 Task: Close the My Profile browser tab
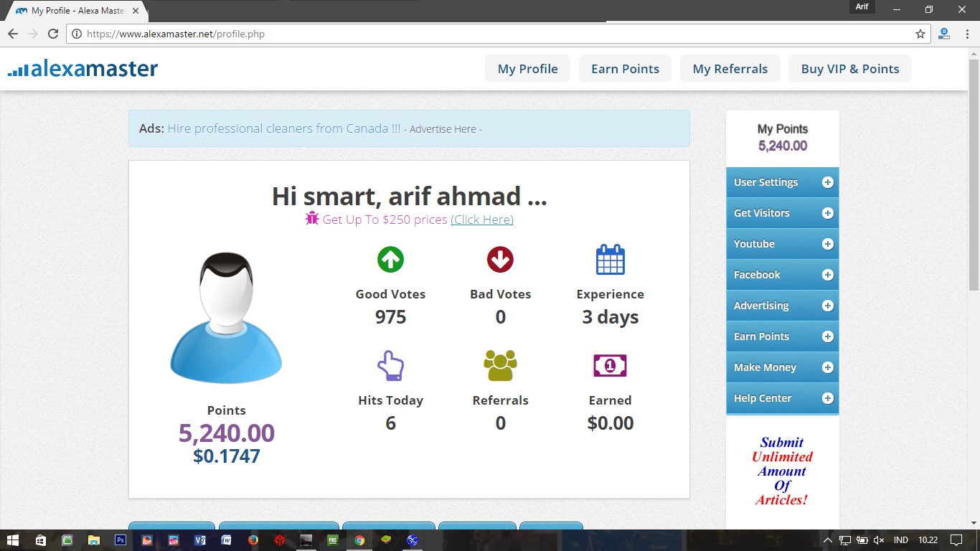pyautogui.click(x=136, y=11)
